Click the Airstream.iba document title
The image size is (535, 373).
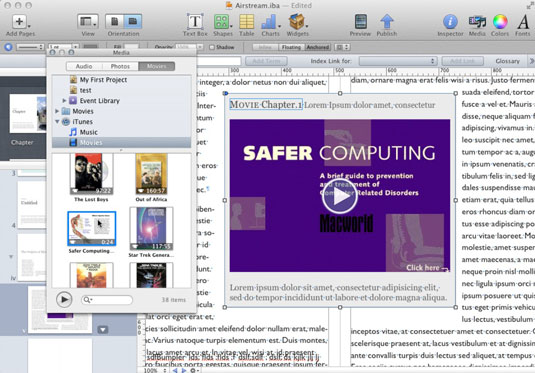click(257, 5)
